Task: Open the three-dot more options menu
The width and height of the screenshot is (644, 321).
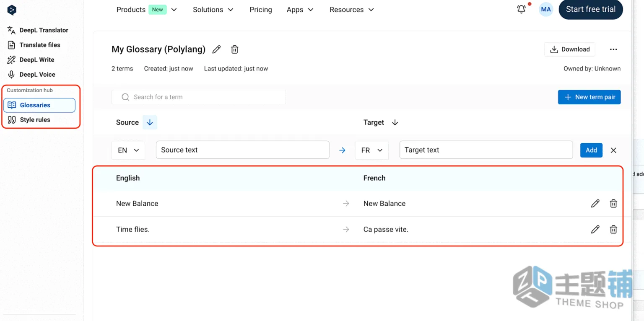Action: coord(613,49)
